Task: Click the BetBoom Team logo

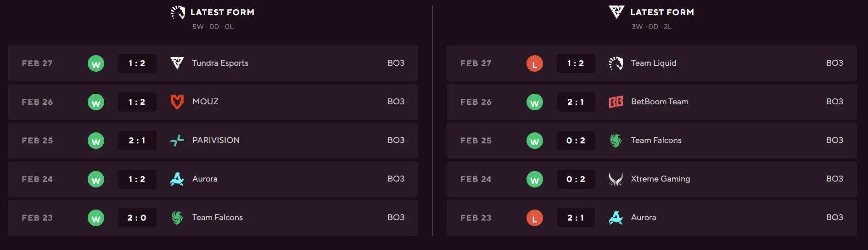Action: pos(616,102)
